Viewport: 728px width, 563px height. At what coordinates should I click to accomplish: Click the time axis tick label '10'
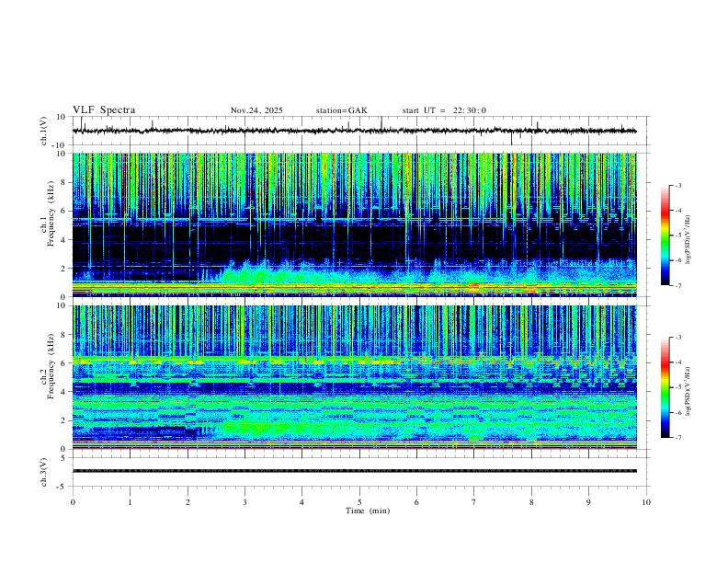646,502
